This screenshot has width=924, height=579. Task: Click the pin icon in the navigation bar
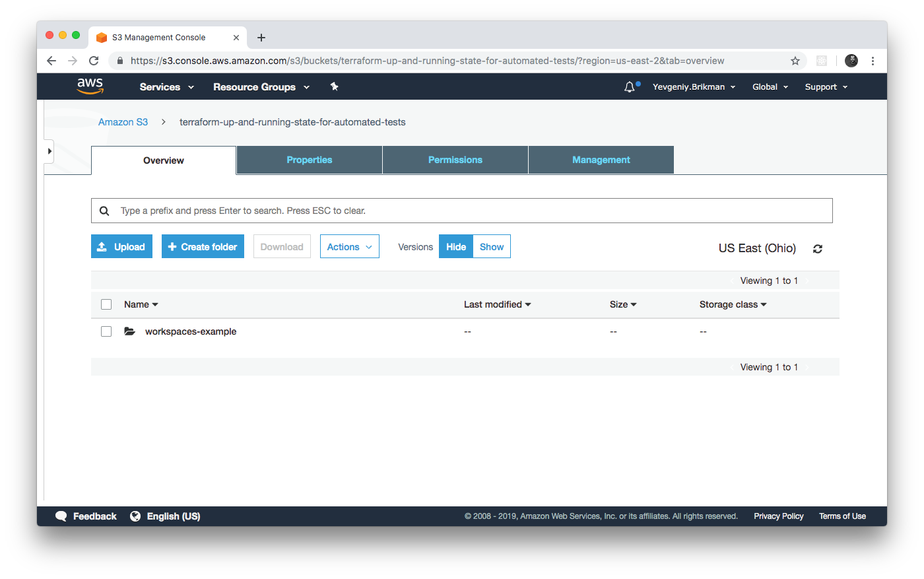point(334,86)
